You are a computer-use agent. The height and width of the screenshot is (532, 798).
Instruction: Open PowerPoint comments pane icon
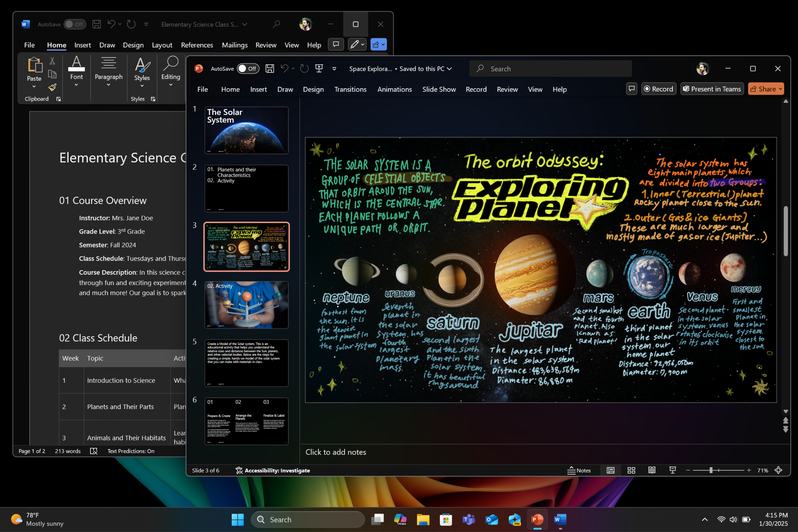click(631, 89)
